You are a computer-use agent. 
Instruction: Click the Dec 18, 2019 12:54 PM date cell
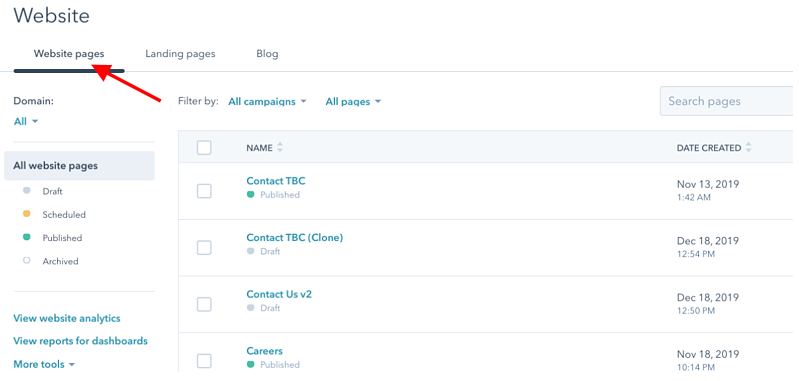(x=708, y=247)
